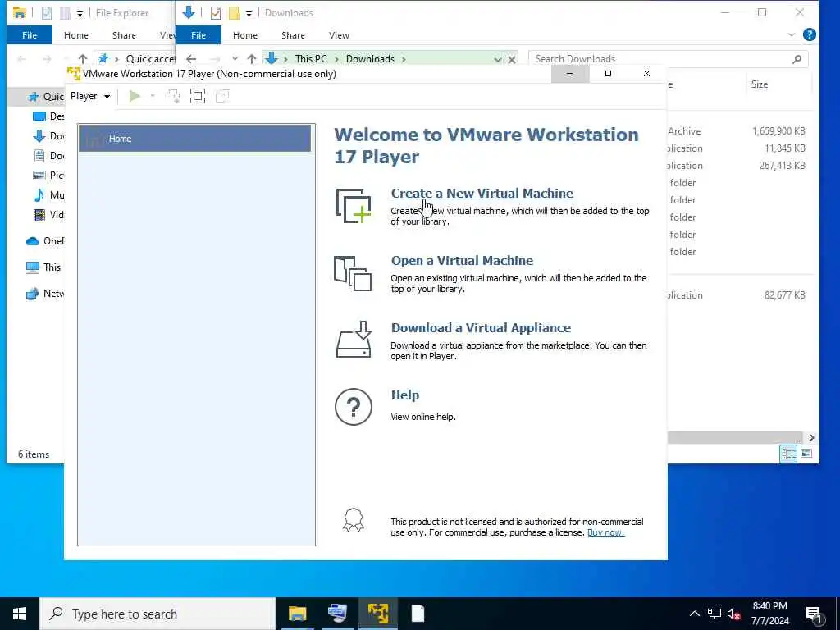Image resolution: width=840 pixels, height=630 pixels.
Task: Open the File tab in the File Explorer window
Action: 30,35
